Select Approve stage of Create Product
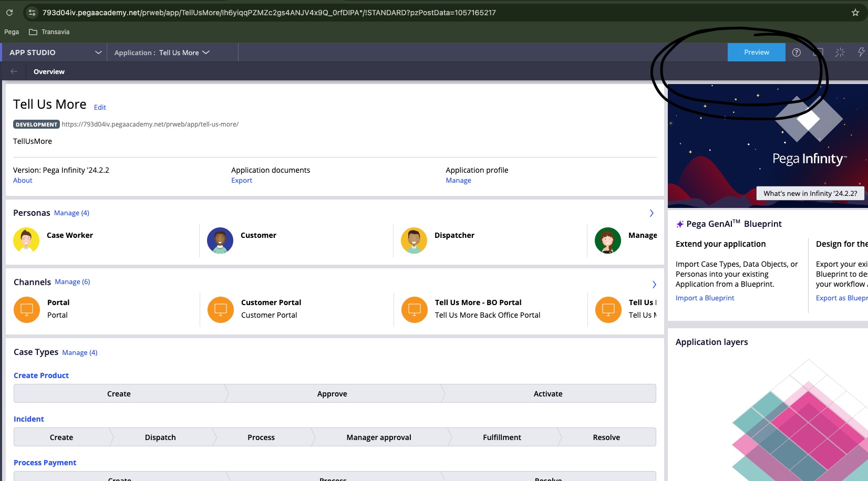The image size is (868, 481). click(x=332, y=394)
